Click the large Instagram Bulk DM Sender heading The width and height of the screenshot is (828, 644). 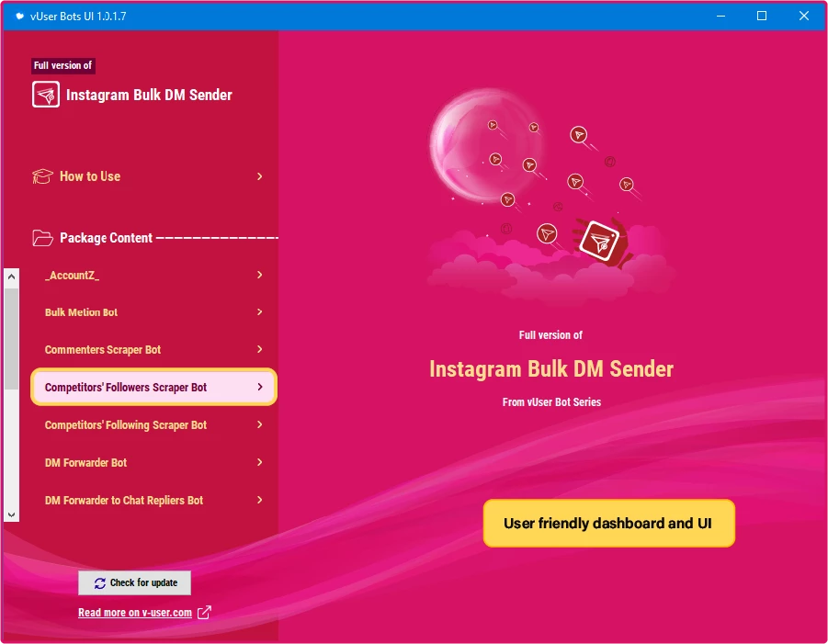click(x=551, y=369)
